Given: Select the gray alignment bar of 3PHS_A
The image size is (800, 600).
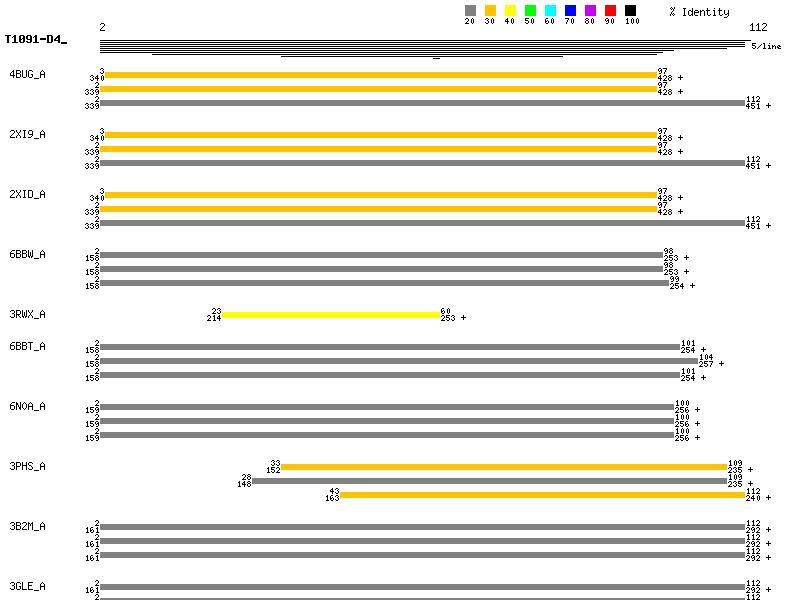Looking at the screenshot, I should [488, 481].
